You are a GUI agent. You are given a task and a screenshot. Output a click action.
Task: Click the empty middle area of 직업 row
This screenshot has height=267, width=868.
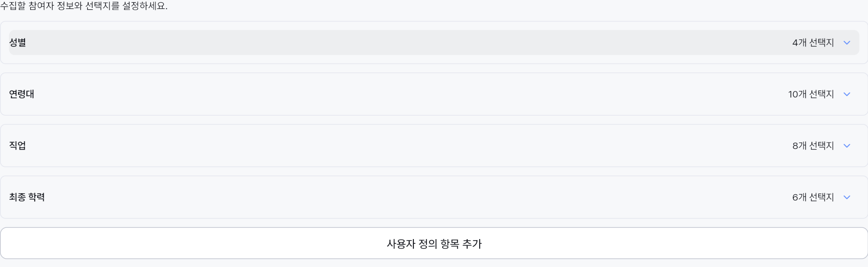[408, 146]
